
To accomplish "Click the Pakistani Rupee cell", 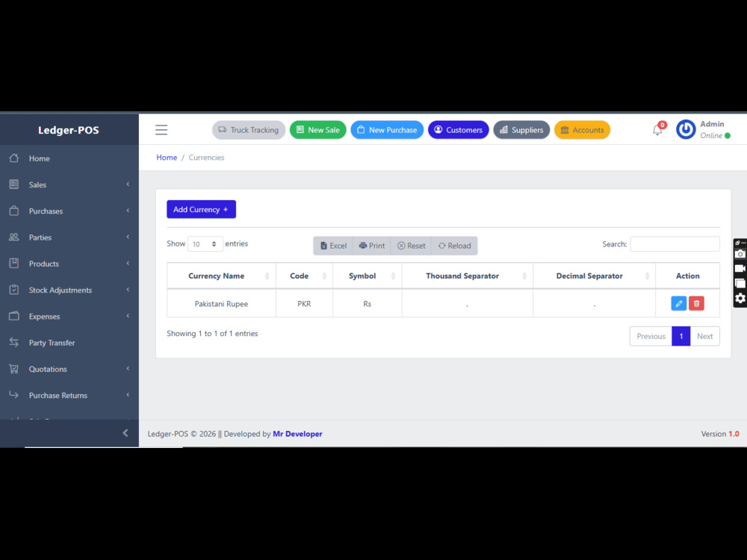I will (x=221, y=304).
